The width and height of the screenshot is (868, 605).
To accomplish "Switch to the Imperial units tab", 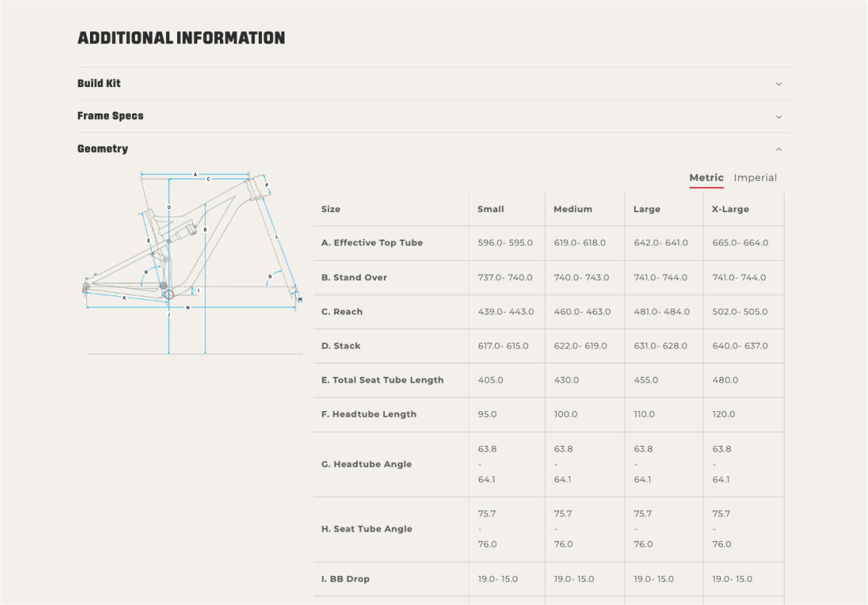I will 755,178.
